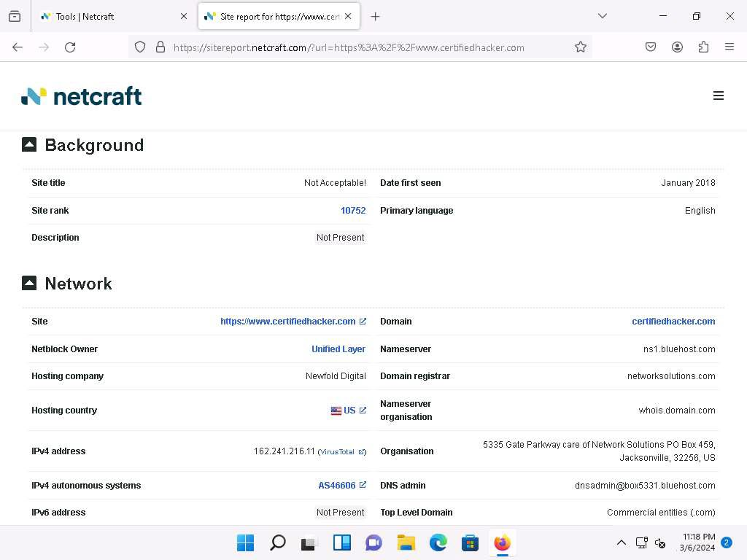Screen dimensions: 747x560
Task: Open Firefox application menu
Action: coord(729,47)
